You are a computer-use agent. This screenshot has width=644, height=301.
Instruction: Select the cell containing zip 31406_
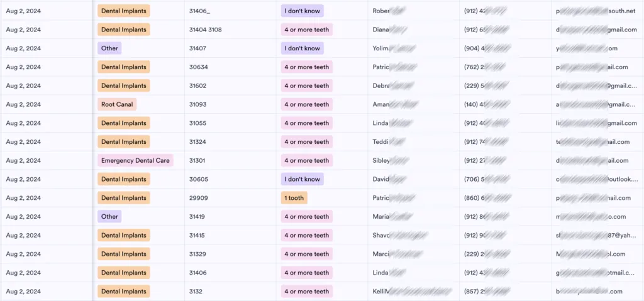point(230,11)
